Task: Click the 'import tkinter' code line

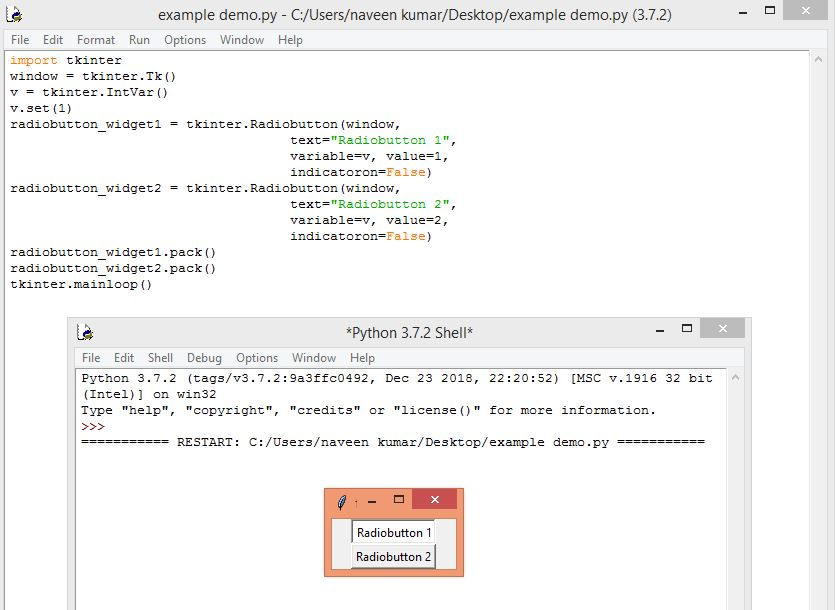Action: [x=66, y=60]
